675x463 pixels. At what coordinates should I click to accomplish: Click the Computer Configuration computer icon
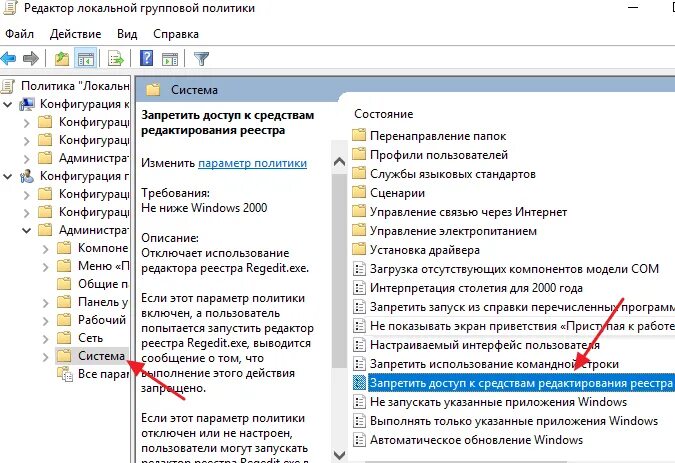pos(27,104)
